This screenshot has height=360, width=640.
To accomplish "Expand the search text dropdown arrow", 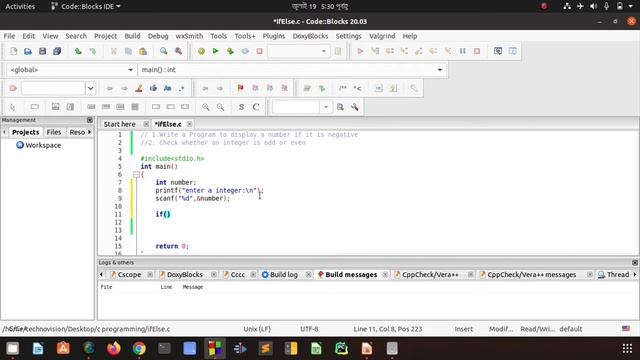I will coord(90,88).
